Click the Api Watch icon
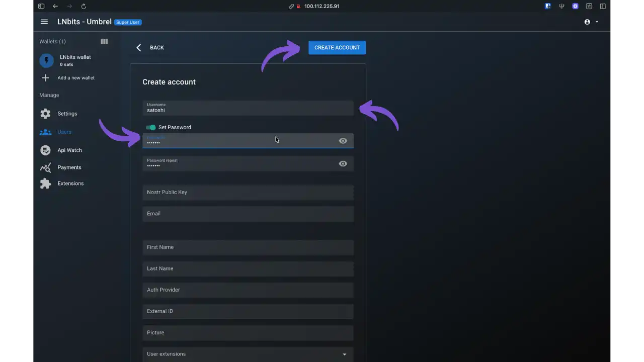 click(x=45, y=150)
